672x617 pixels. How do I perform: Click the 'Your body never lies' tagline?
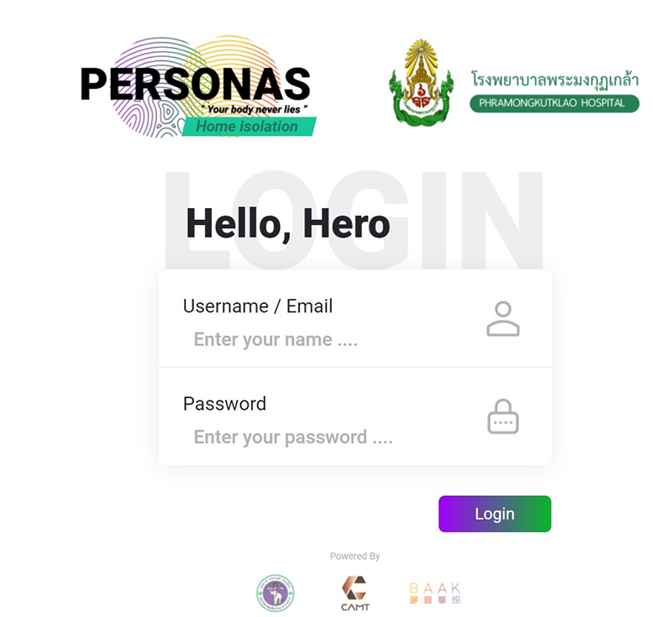255,109
